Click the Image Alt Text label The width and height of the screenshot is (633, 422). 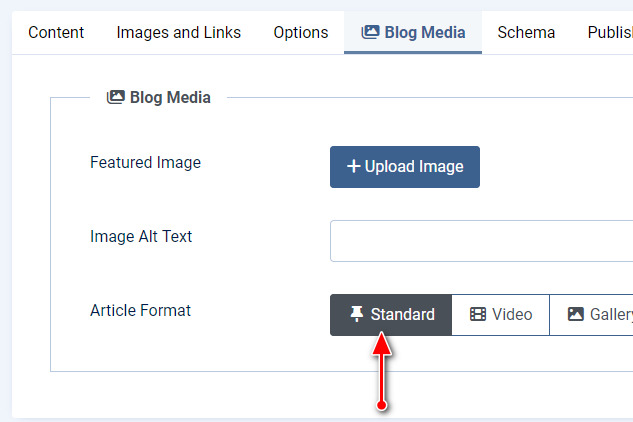coord(141,237)
